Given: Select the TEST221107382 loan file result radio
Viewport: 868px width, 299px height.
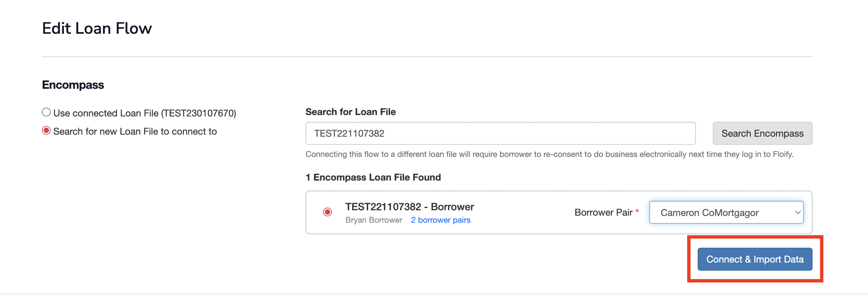Looking at the screenshot, I should [327, 212].
